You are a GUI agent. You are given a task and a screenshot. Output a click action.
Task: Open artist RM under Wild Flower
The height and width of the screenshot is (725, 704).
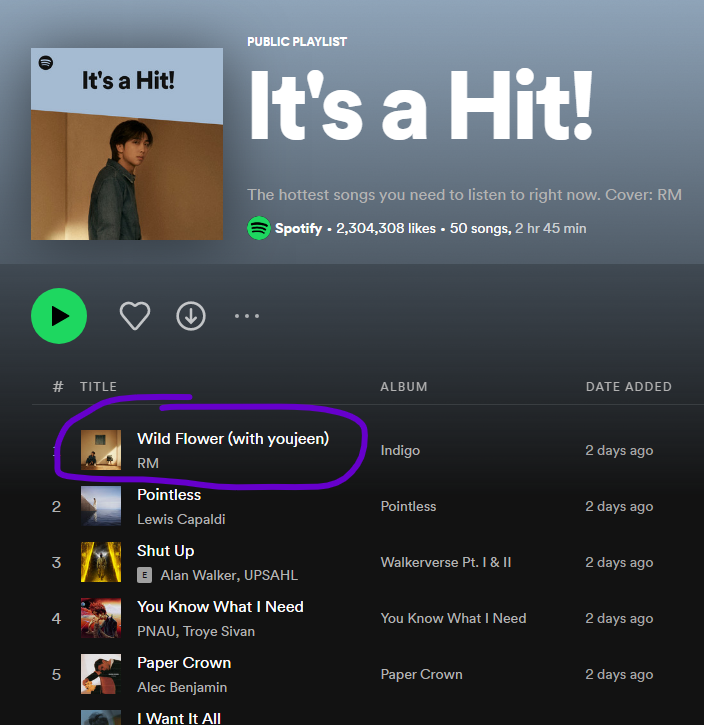148,463
